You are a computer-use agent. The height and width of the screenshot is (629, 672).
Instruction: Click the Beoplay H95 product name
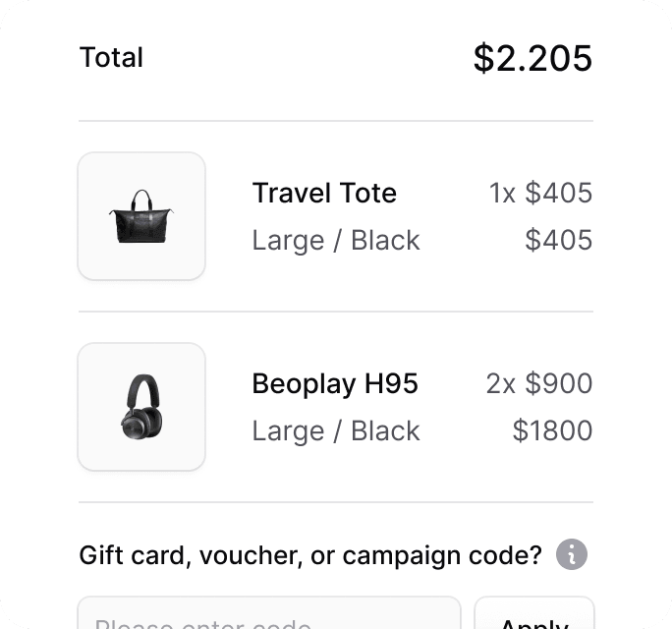point(335,383)
